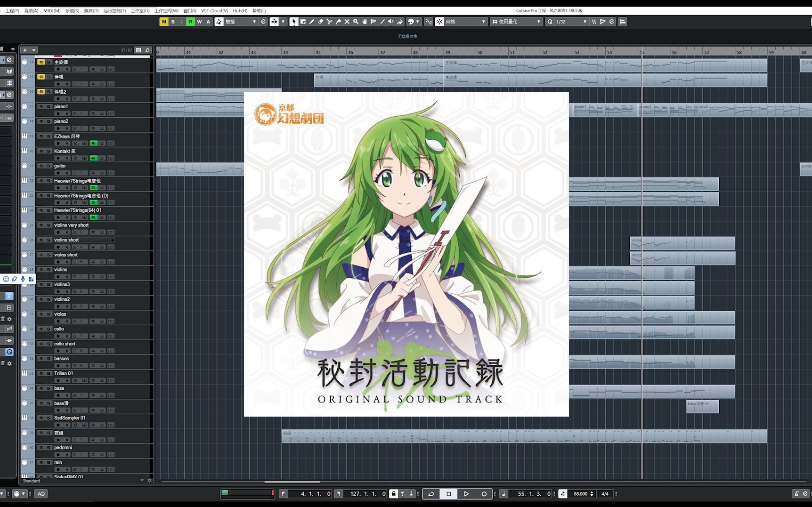Click the Add Track plus button
The width and height of the screenshot is (812, 507).
pos(25,50)
